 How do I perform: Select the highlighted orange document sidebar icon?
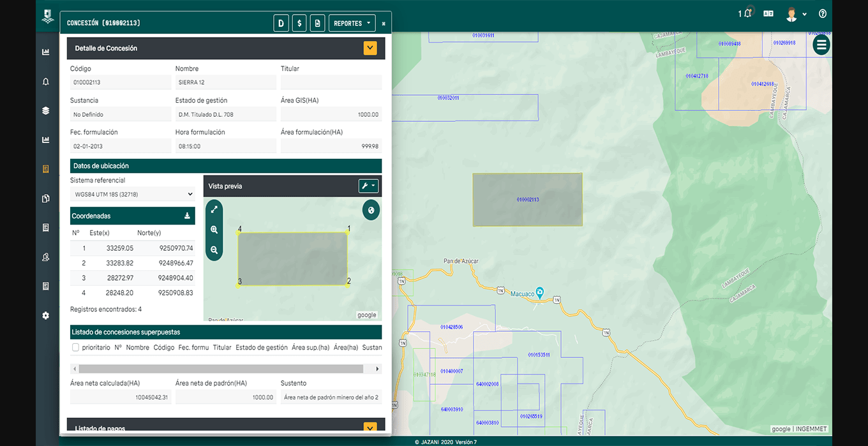(46, 169)
